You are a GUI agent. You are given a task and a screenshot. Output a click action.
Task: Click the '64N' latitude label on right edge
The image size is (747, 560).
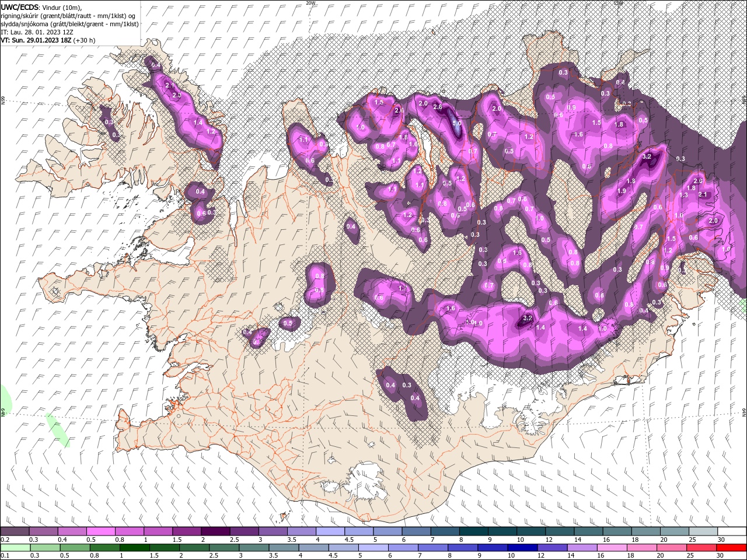[x=744, y=412]
